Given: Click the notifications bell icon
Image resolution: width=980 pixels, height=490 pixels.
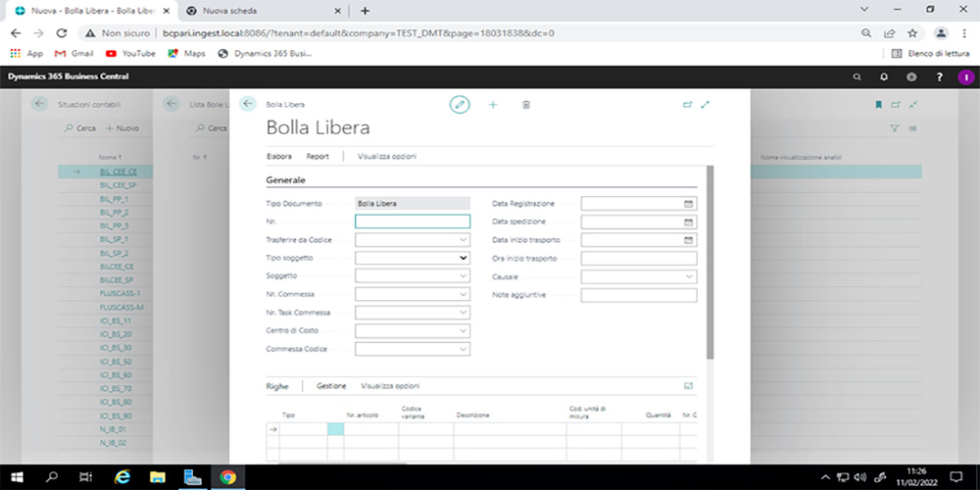Looking at the screenshot, I should (x=884, y=77).
